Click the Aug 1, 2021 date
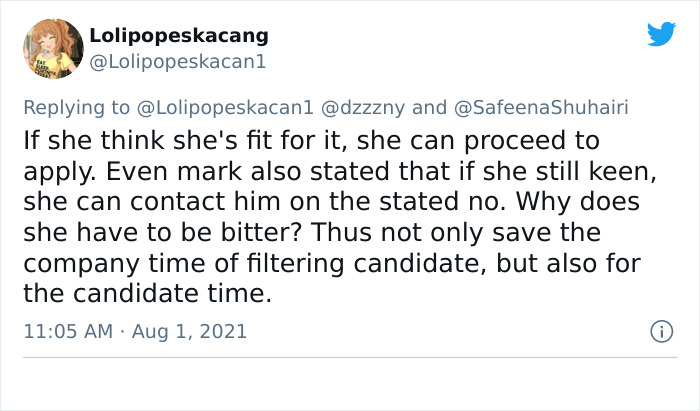The width and height of the screenshot is (700, 411). point(191,330)
